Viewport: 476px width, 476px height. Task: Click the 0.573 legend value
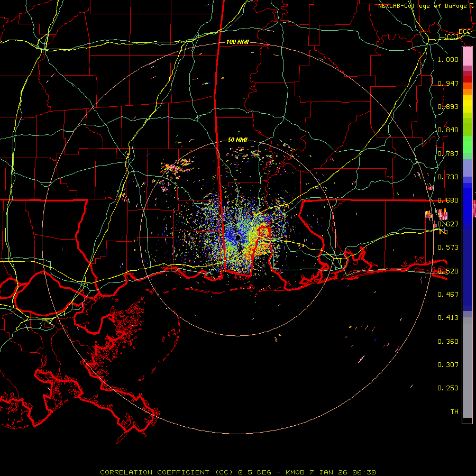tap(448, 247)
